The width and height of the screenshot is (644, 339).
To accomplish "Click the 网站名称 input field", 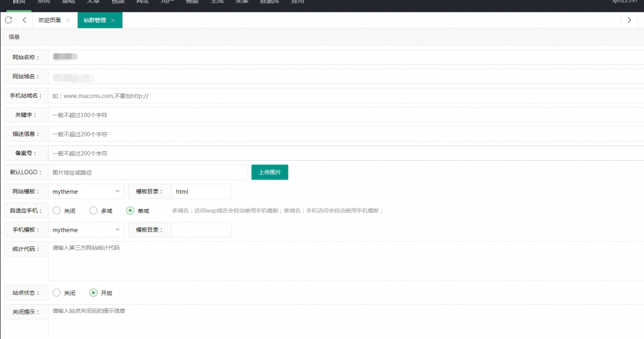I will (x=346, y=57).
